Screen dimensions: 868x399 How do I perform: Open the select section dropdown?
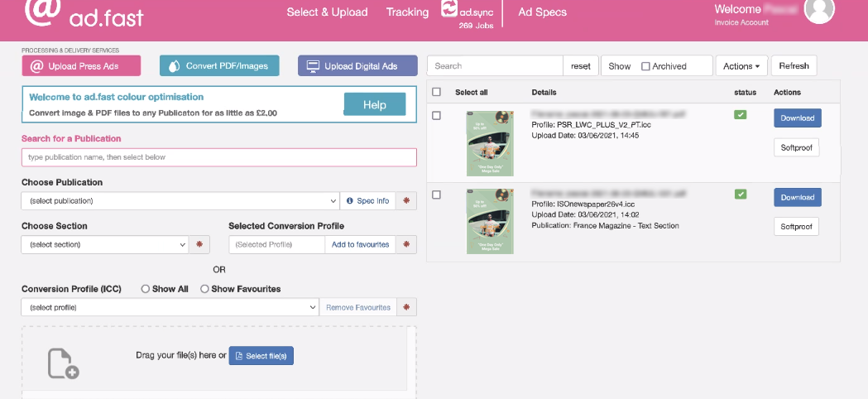[x=105, y=244]
